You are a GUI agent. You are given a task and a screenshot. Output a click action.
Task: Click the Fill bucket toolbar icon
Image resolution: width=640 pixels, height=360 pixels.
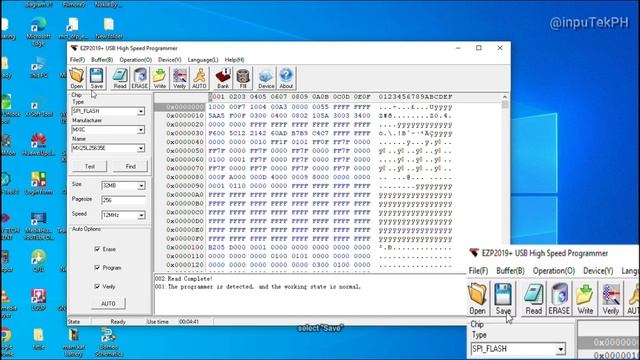(243, 78)
